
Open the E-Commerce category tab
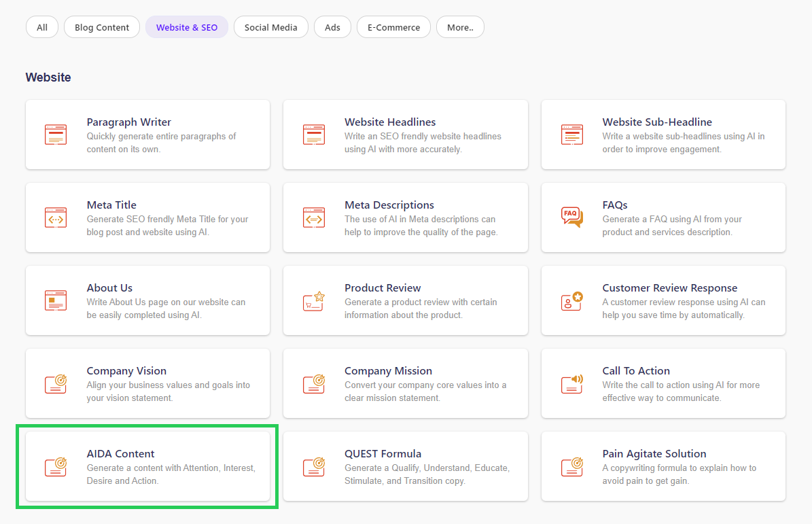393,27
